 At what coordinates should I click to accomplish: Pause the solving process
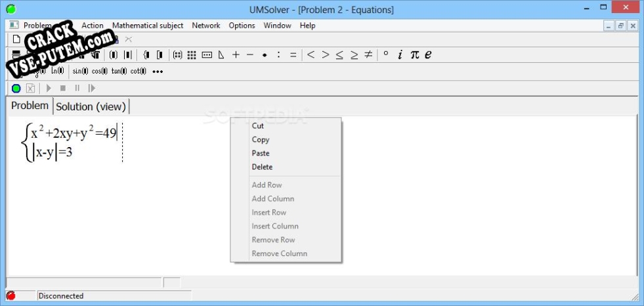click(x=77, y=88)
